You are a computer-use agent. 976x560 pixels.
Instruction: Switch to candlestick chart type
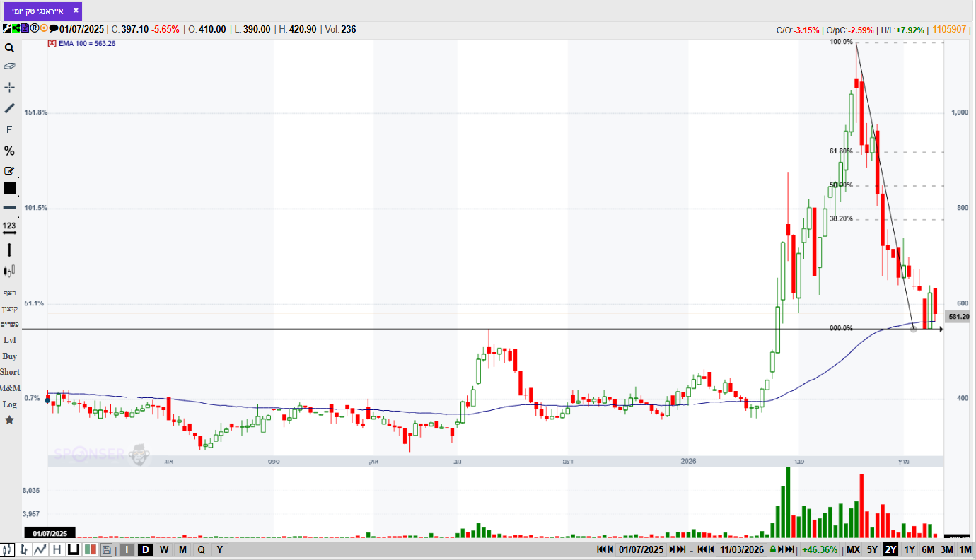(8, 549)
